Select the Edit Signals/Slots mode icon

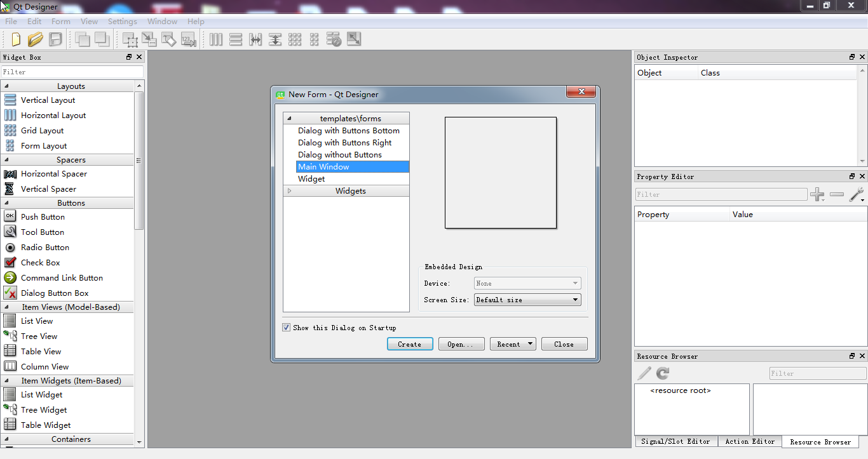149,39
